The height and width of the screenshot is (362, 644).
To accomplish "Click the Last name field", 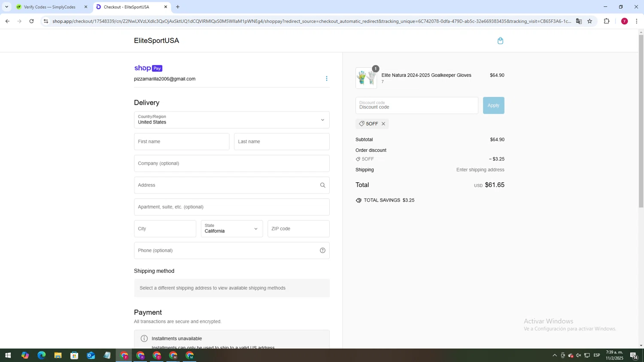I will (282, 142).
